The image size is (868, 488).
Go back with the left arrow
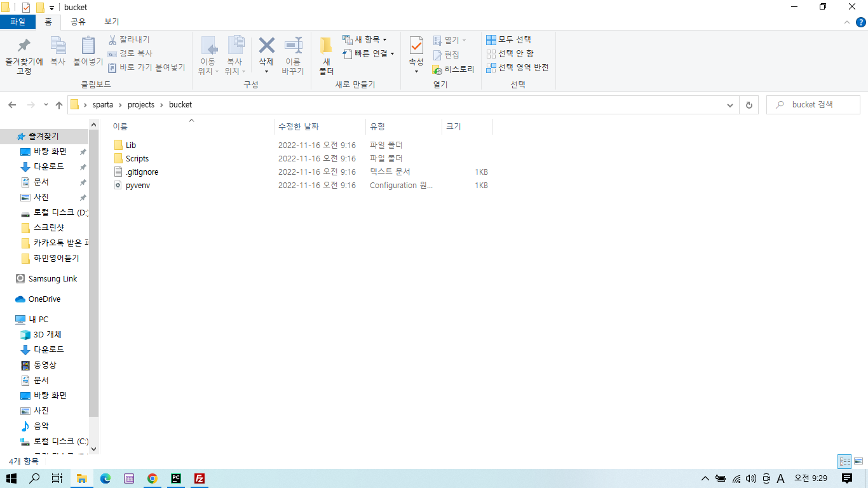[13, 105]
